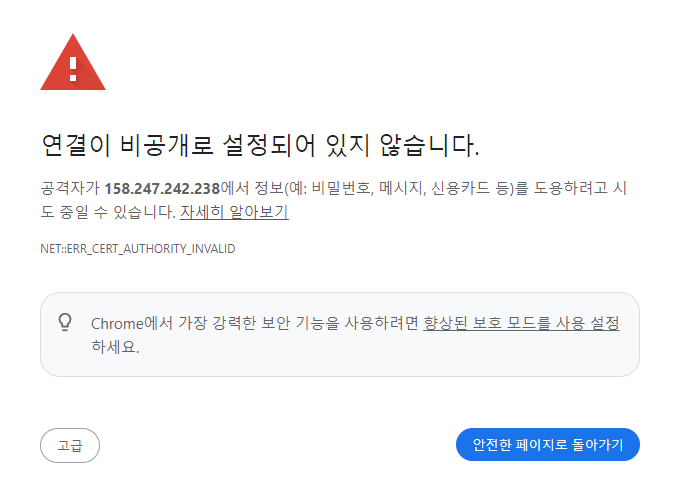
Task: Click the heading 연결이 비공개로 설정되어 있지 않습니다
Action: [260, 145]
